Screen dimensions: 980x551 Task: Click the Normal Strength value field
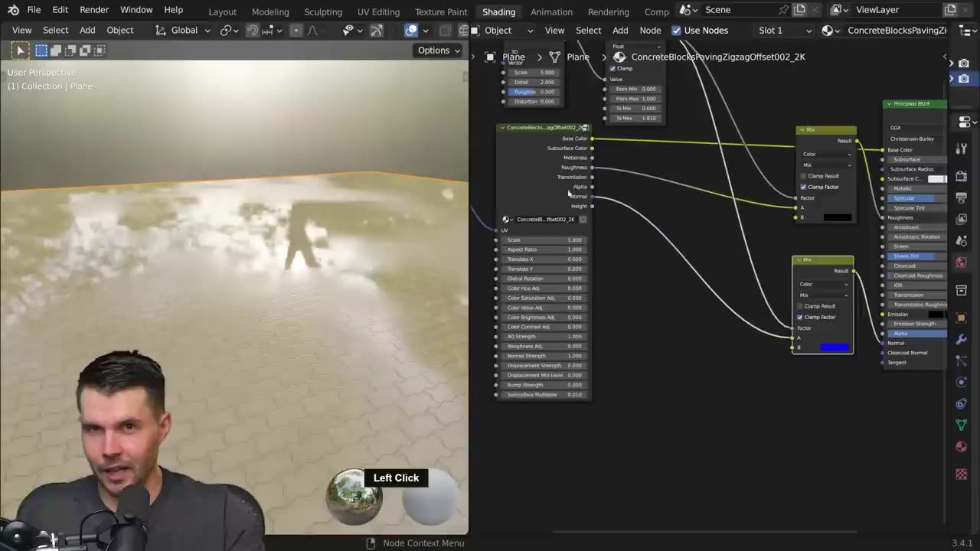pyautogui.click(x=544, y=356)
